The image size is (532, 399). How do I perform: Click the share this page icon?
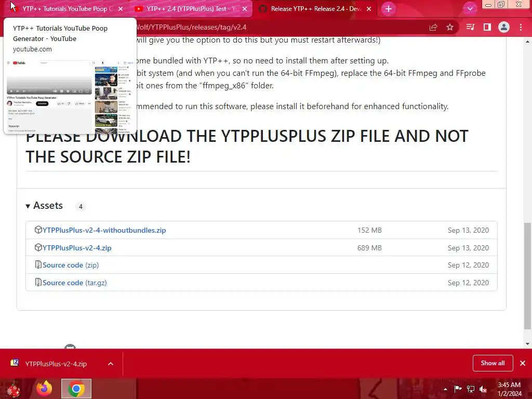[x=433, y=27]
